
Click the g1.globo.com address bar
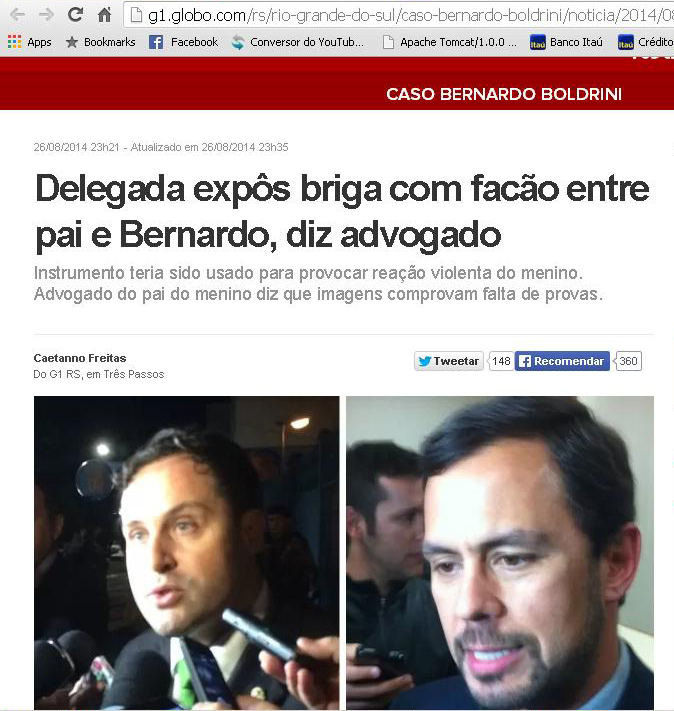click(x=399, y=15)
